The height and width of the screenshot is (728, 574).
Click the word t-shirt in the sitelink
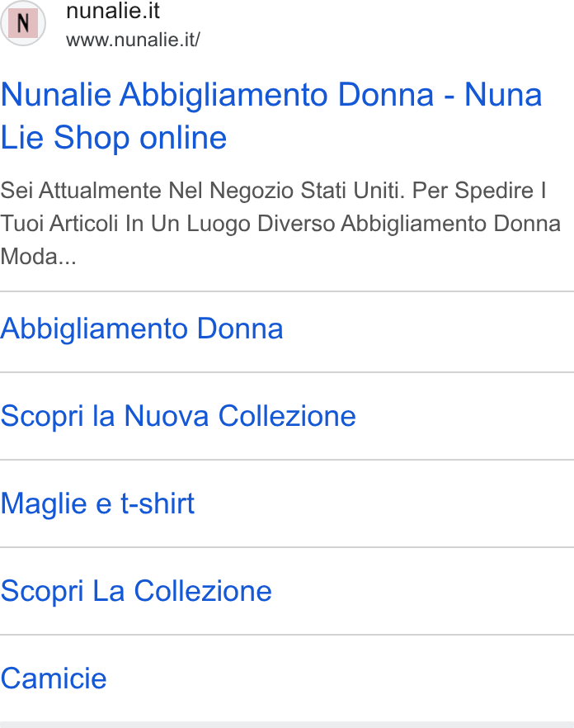pos(158,503)
